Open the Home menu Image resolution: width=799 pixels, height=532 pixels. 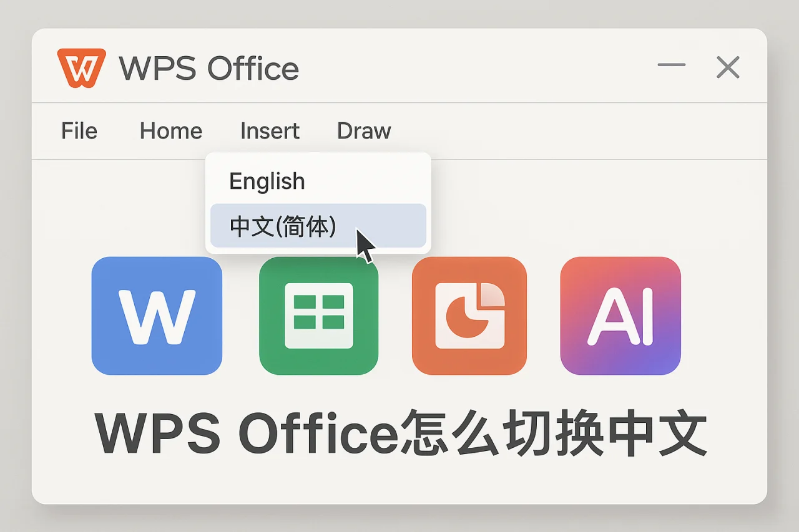click(171, 131)
